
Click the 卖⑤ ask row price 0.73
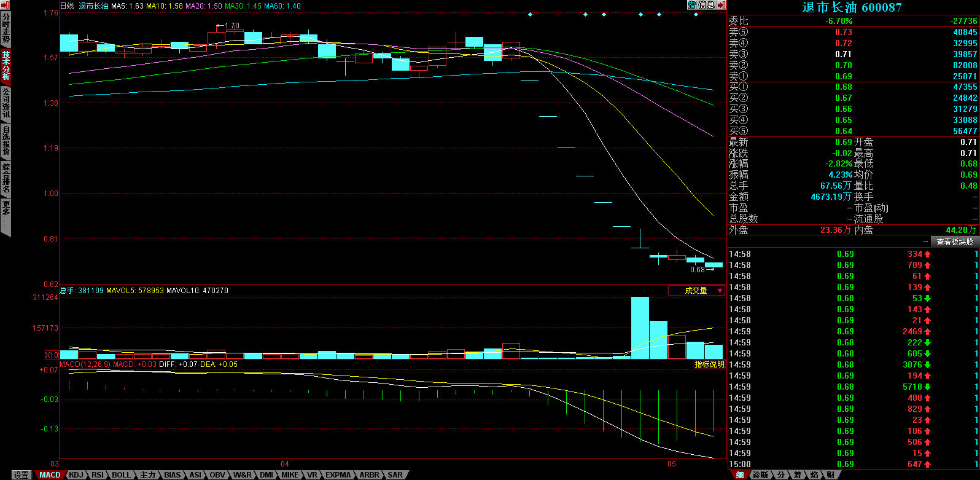click(844, 32)
